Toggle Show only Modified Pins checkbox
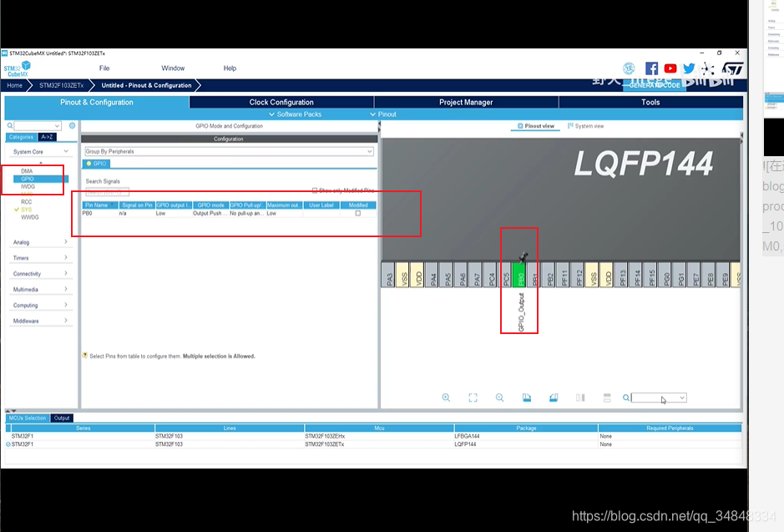 [x=315, y=190]
